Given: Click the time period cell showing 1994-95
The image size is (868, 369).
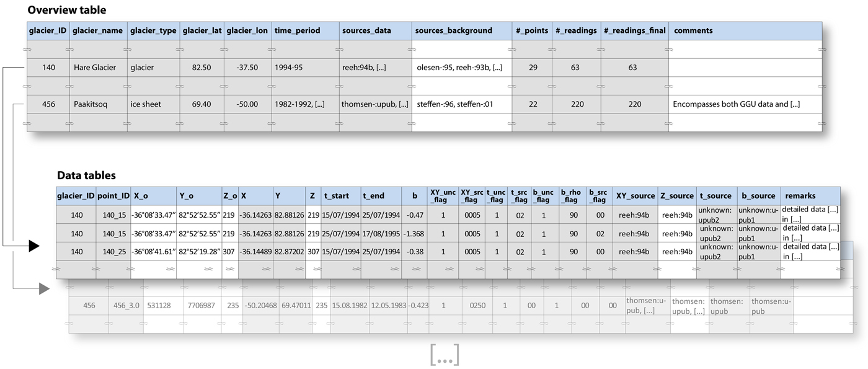Looking at the screenshot, I should (289, 68).
